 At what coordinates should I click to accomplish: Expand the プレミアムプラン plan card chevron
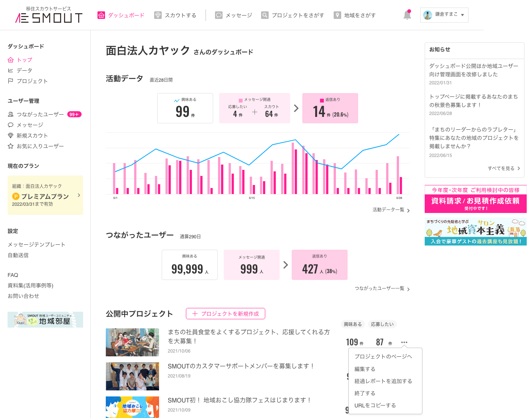click(79, 195)
